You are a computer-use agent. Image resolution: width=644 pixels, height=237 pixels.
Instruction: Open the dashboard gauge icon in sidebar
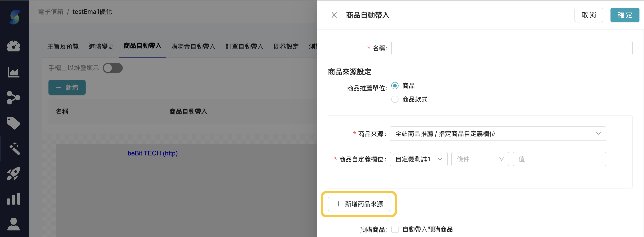pos(14,46)
